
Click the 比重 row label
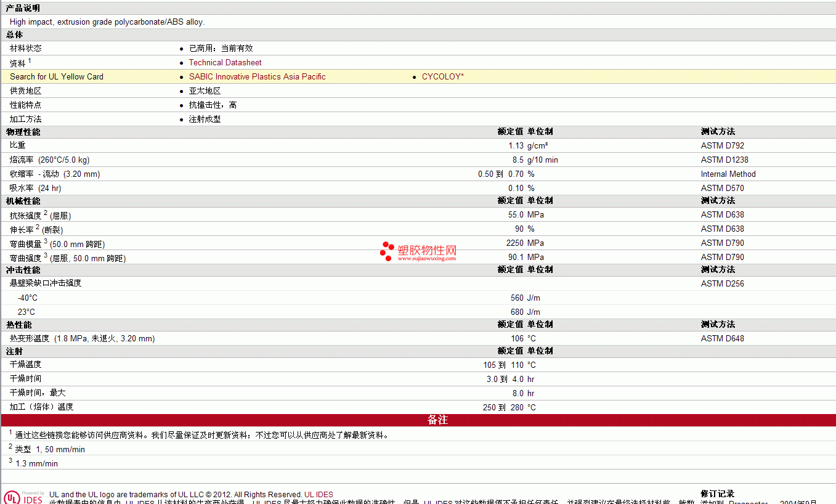[x=18, y=145]
